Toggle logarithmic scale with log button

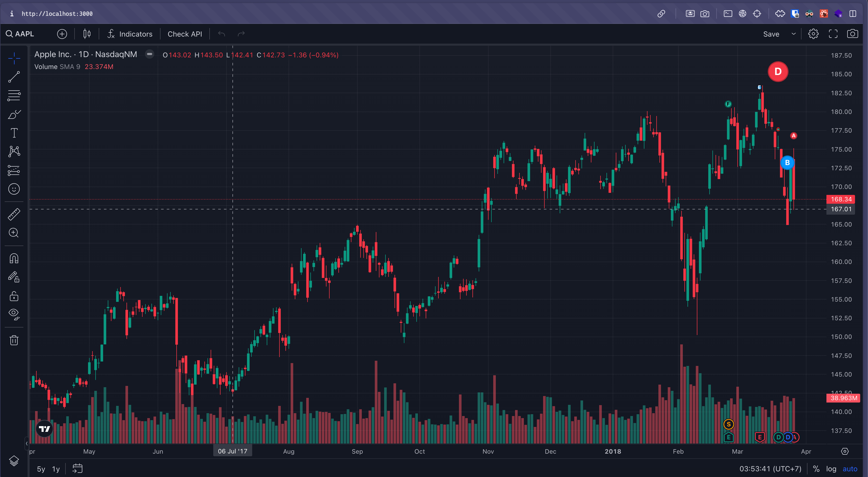831,469
